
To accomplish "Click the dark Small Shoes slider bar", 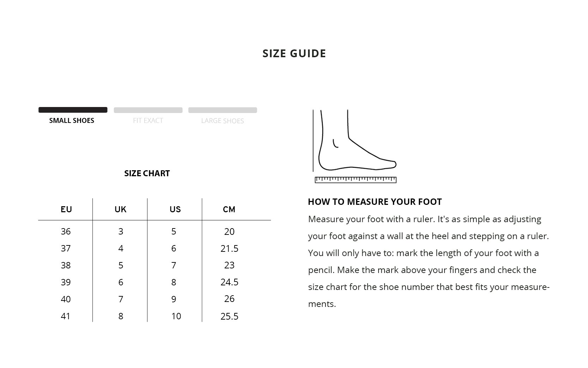I will 73,110.
